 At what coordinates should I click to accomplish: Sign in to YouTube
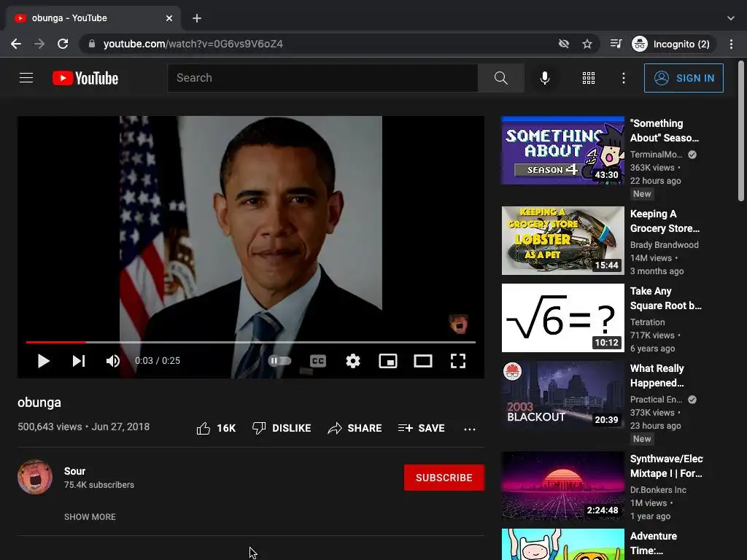tap(684, 77)
